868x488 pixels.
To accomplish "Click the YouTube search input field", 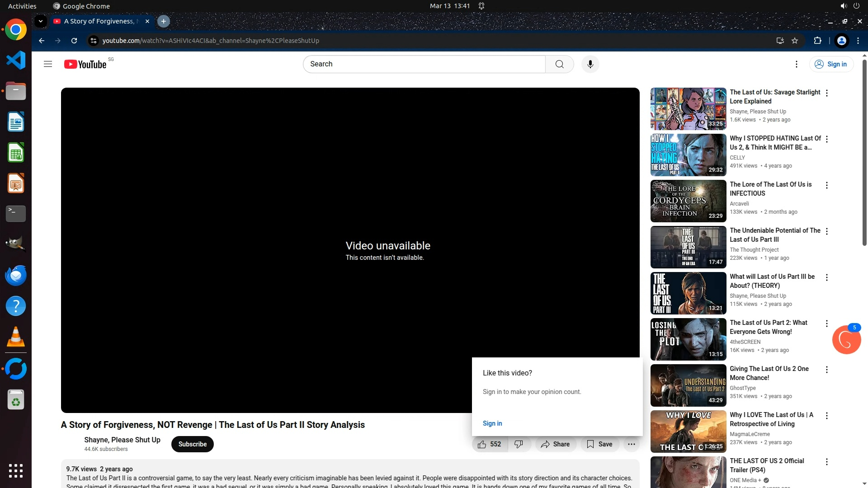I will [424, 64].
